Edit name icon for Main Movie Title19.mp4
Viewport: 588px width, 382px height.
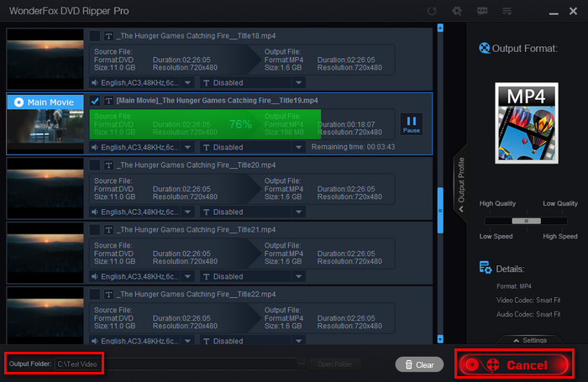tap(108, 101)
